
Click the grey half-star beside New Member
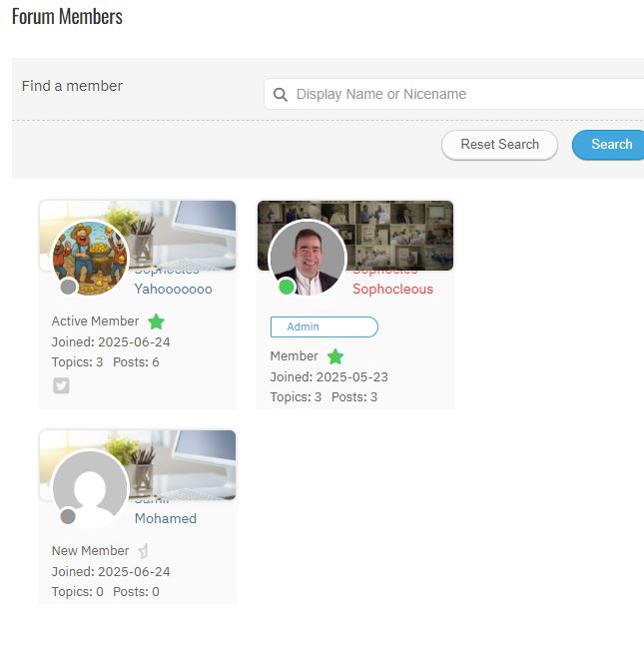coord(144,551)
